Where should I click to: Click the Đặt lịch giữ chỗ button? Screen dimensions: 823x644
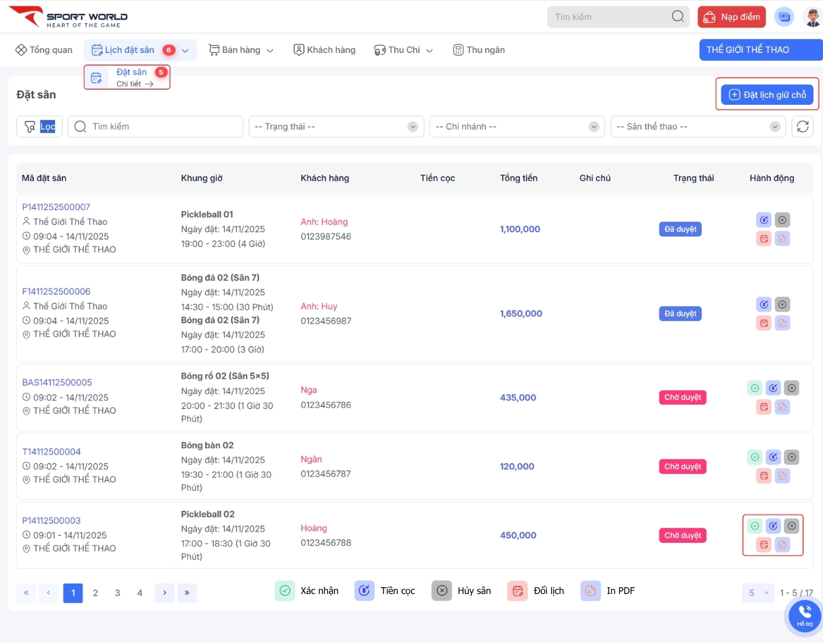767,95
